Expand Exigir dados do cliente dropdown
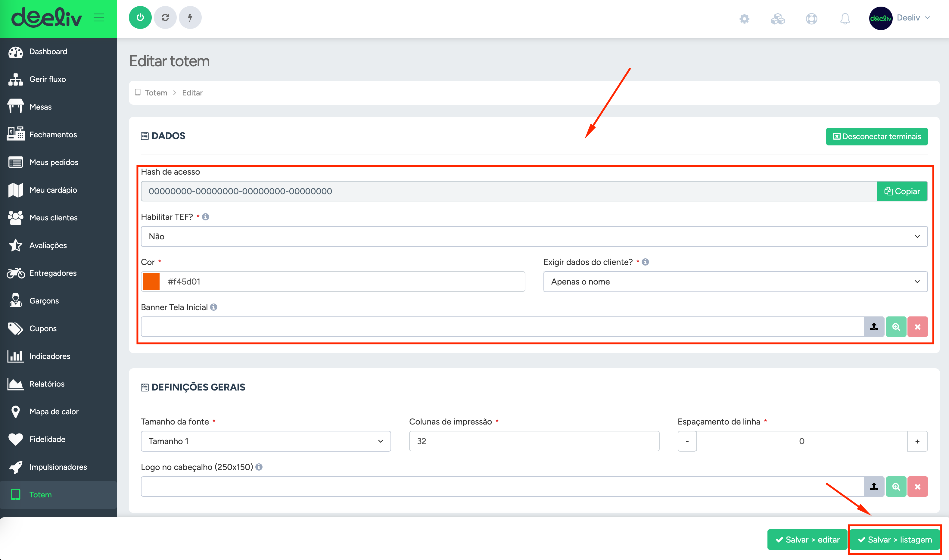Viewport: 949px width, 560px height. click(x=735, y=282)
